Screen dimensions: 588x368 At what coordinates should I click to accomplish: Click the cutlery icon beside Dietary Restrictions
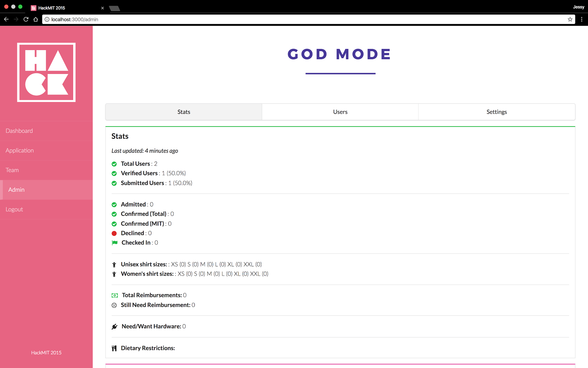click(114, 348)
